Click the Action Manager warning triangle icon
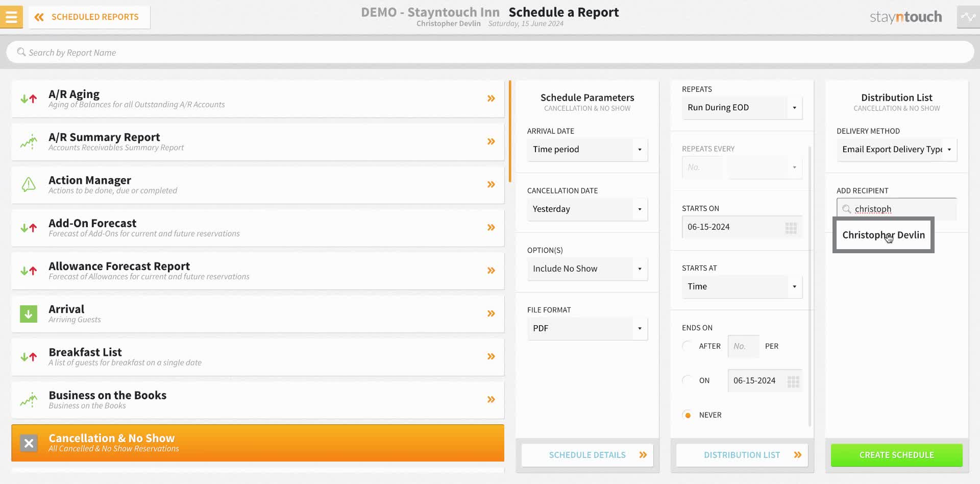The width and height of the screenshot is (980, 484). [x=29, y=184]
